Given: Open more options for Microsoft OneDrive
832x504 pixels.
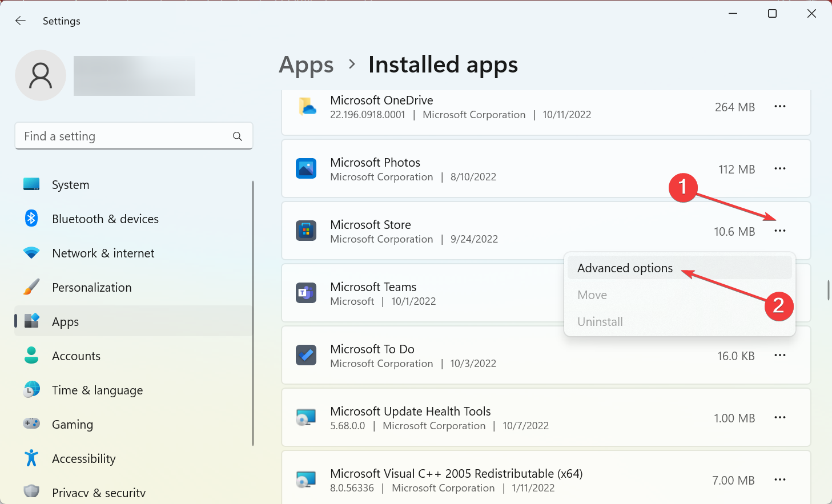Looking at the screenshot, I should click(780, 107).
